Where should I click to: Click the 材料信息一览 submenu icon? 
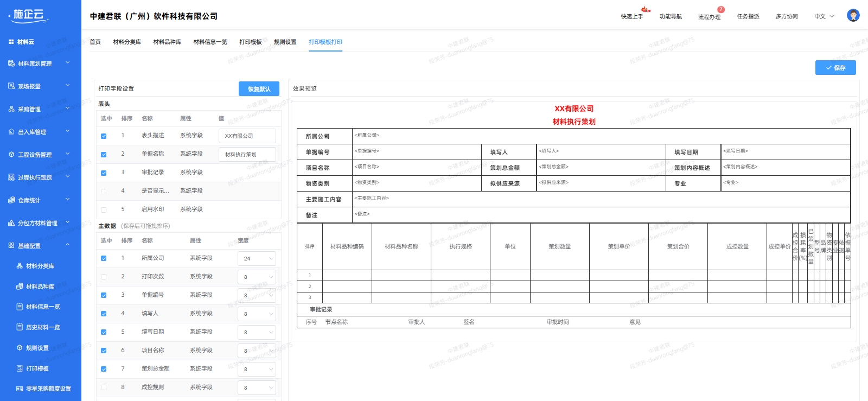(x=20, y=307)
